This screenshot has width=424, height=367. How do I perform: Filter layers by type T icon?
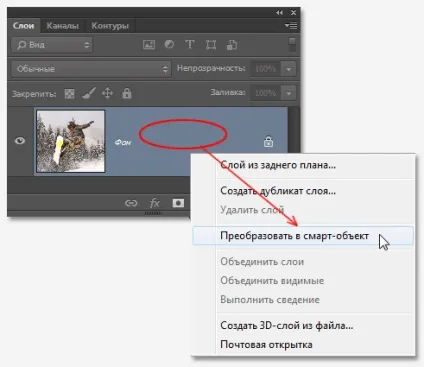190,45
